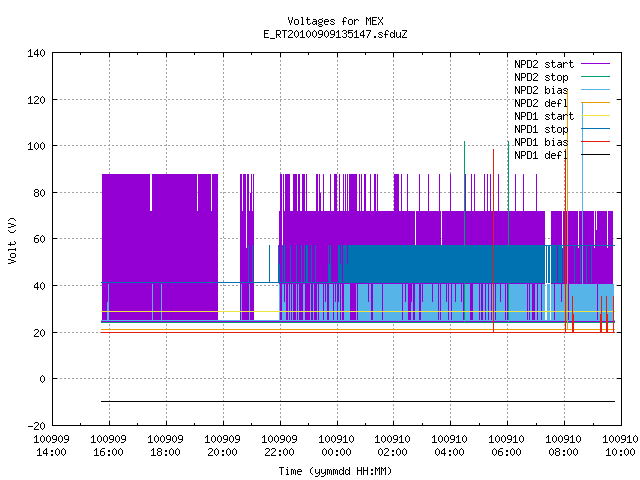Click the x-axis tick 100910 00:00

[336, 446]
